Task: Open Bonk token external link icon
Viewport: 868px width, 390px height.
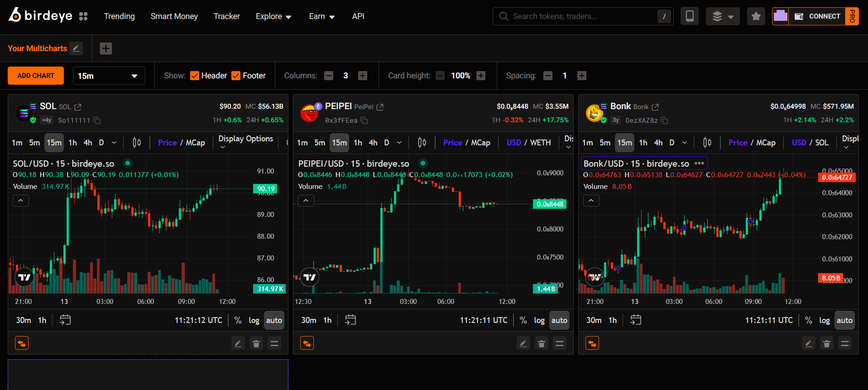Action: [x=655, y=107]
